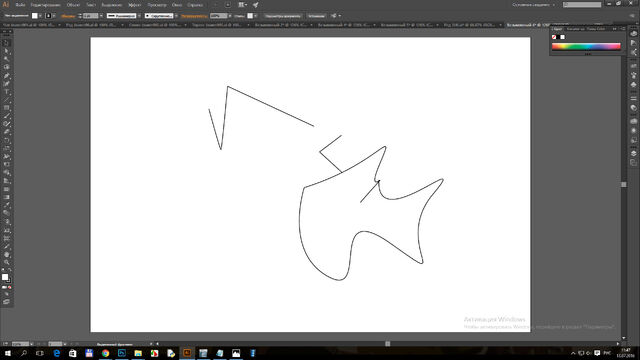Select the Direct Selection tool

[x=7, y=51]
